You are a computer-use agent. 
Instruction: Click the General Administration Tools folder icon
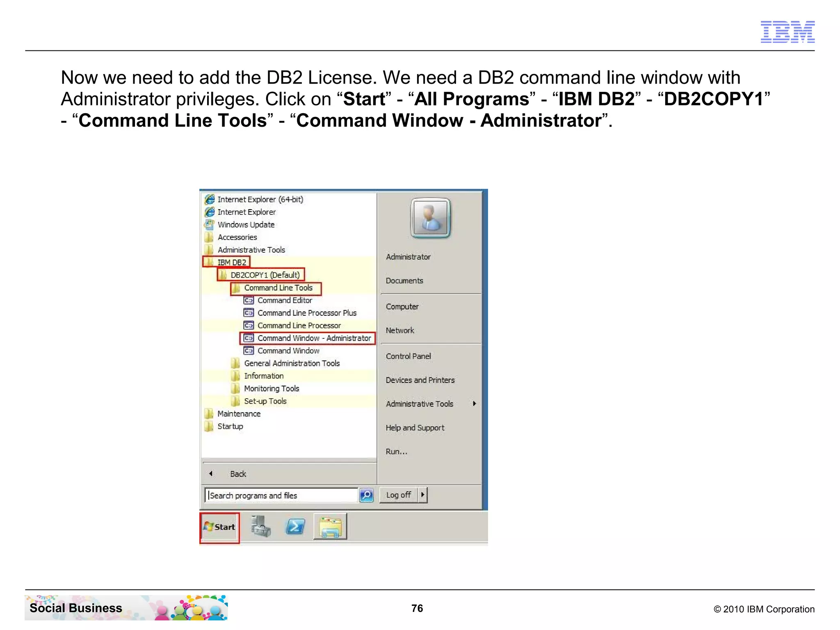[235, 363]
